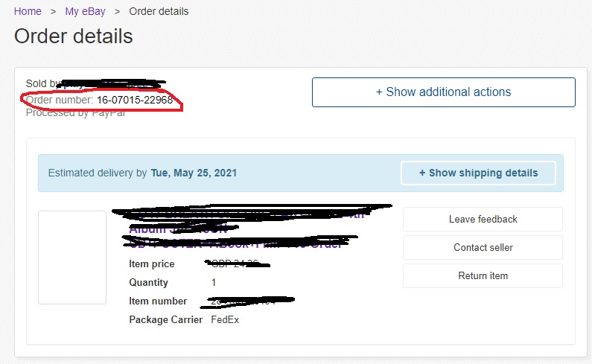The height and width of the screenshot is (364, 592).
Task: Click the FedEx package carrier text
Action: 225,319
